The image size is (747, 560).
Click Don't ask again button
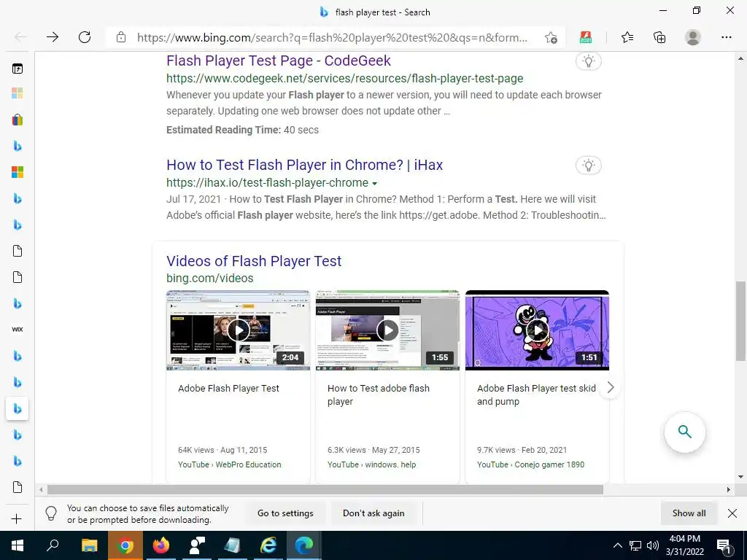373,513
